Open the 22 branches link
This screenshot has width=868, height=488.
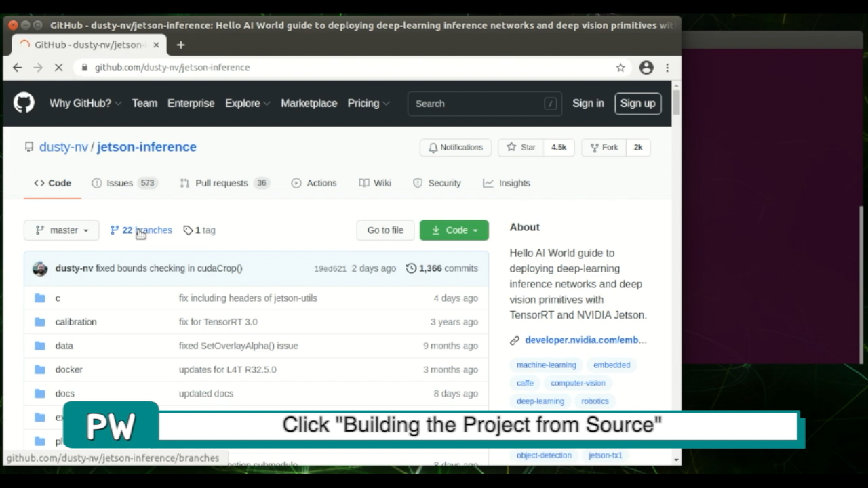(x=141, y=230)
